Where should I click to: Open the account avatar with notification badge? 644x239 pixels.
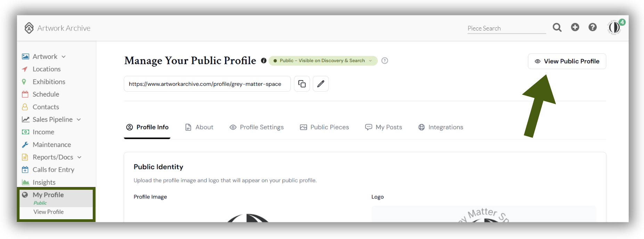click(x=615, y=27)
